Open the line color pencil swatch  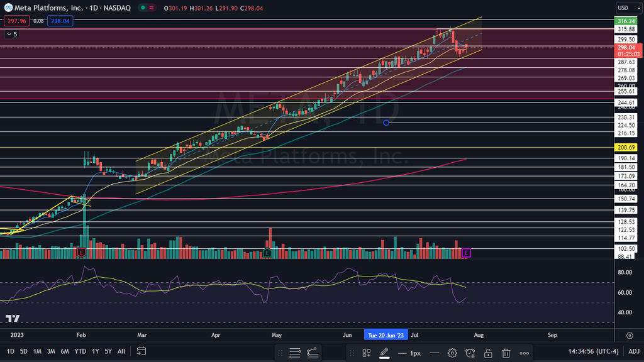click(x=384, y=353)
